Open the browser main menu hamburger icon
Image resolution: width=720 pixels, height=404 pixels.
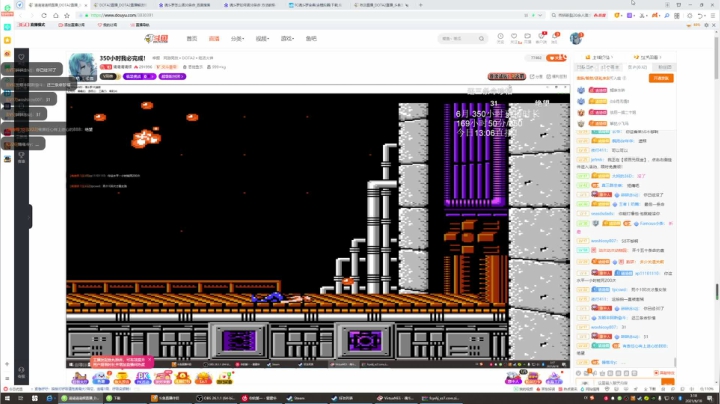click(x=713, y=16)
